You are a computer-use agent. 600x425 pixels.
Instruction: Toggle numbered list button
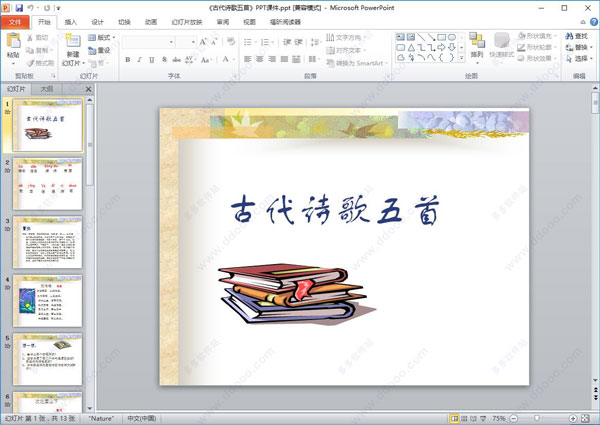tap(266, 42)
